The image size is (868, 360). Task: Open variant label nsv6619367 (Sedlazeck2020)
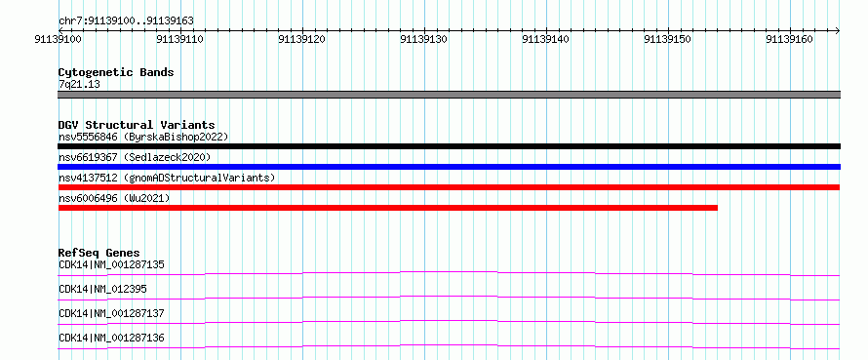pyautogui.click(x=135, y=157)
